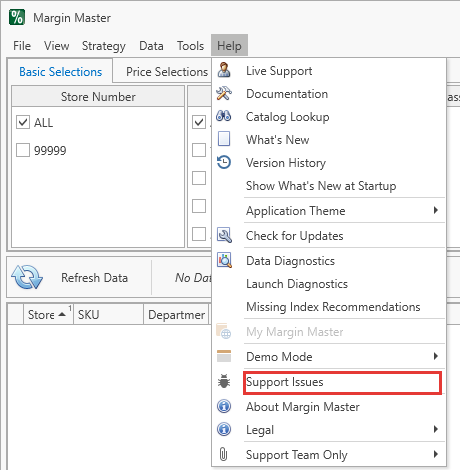This screenshot has height=470, width=460.
Task: Expand the Application Theme submenu arrow
Action: click(x=436, y=210)
